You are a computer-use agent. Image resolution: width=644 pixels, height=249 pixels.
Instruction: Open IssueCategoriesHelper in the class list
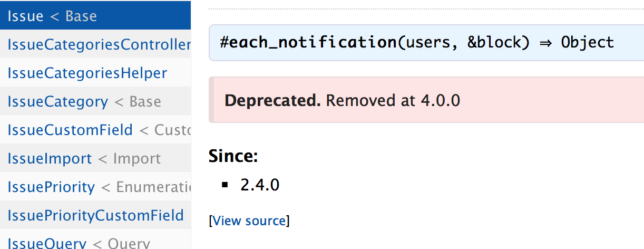pyautogui.click(x=87, y=73)
